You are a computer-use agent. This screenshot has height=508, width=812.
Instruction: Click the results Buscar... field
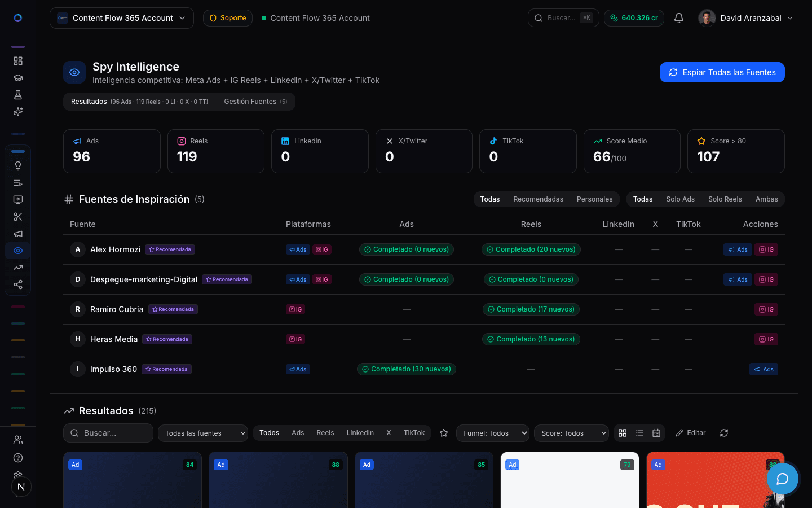click(108, 433)
